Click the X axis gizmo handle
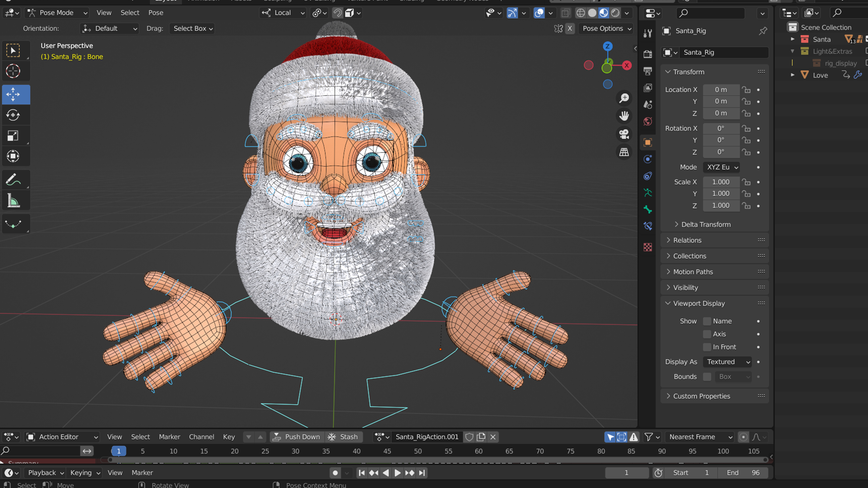The width and height of the screenshot is (868, 488). coord(627,65)
